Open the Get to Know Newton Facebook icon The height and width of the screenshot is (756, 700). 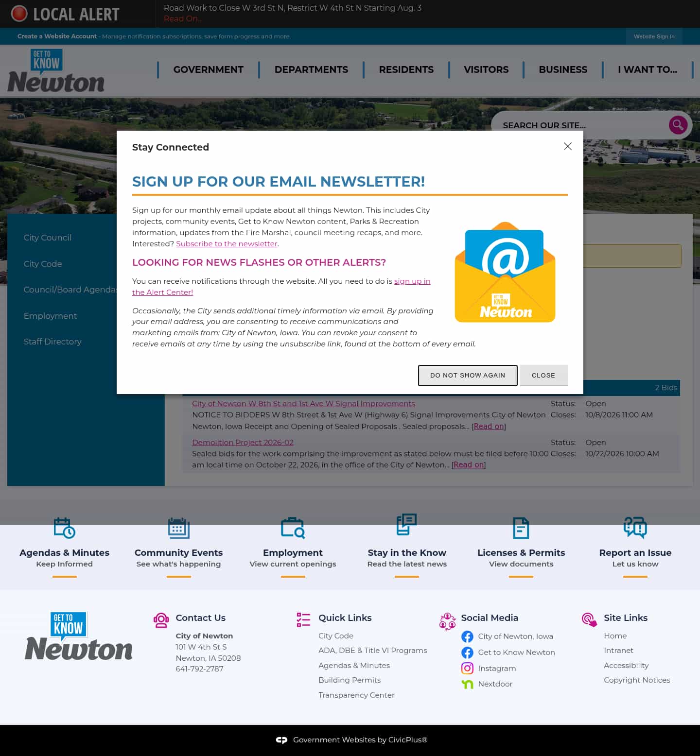pos(467,653)
